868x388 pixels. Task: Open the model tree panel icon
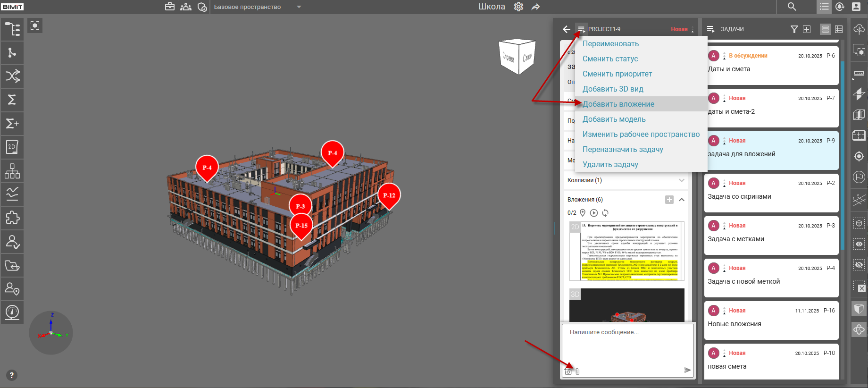12,29
